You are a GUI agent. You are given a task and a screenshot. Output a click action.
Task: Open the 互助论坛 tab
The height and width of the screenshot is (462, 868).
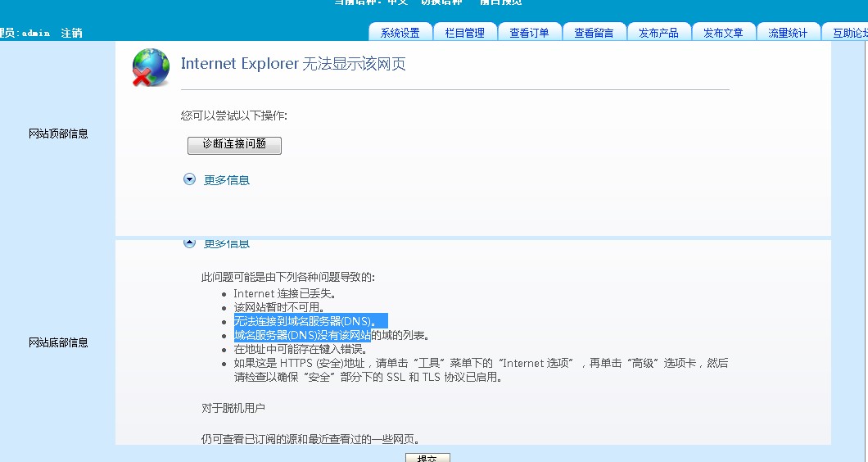point(848,33)
